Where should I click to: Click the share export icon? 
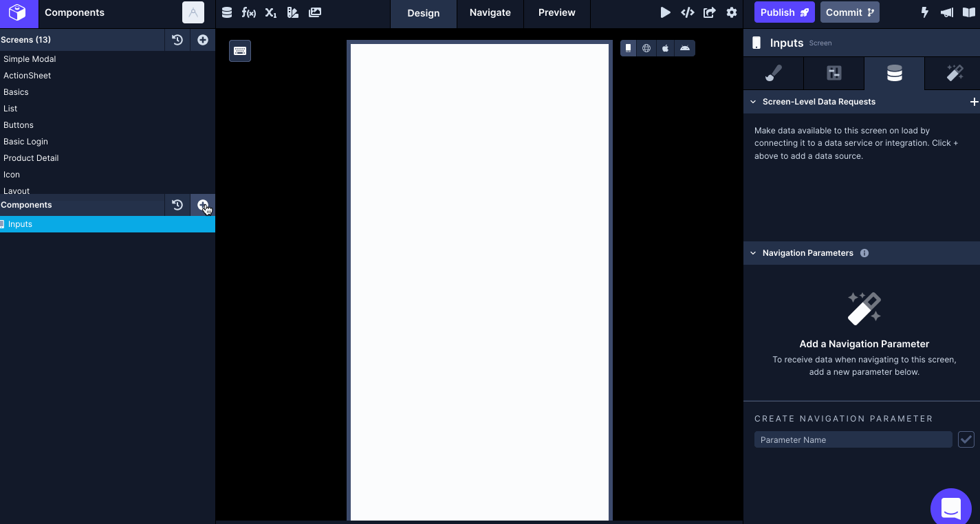pyautogui.click(x=710, y=12)
